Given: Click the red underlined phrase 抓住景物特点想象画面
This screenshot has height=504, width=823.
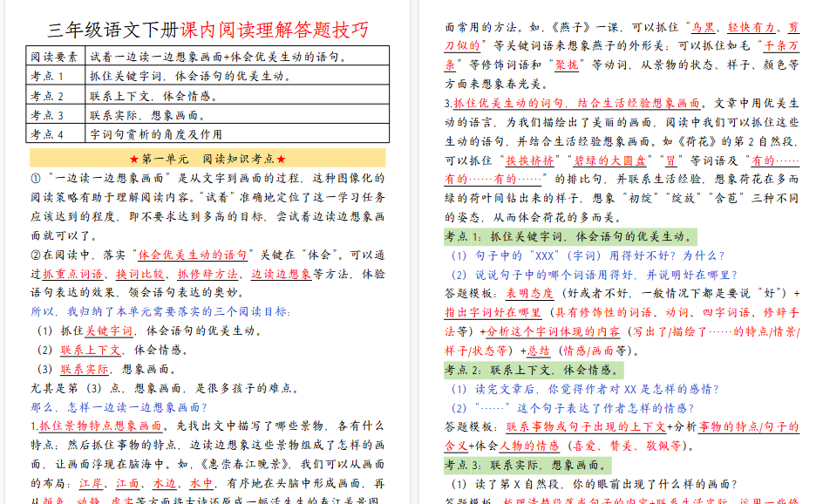Looking at the screenshot, I should 100,426.
